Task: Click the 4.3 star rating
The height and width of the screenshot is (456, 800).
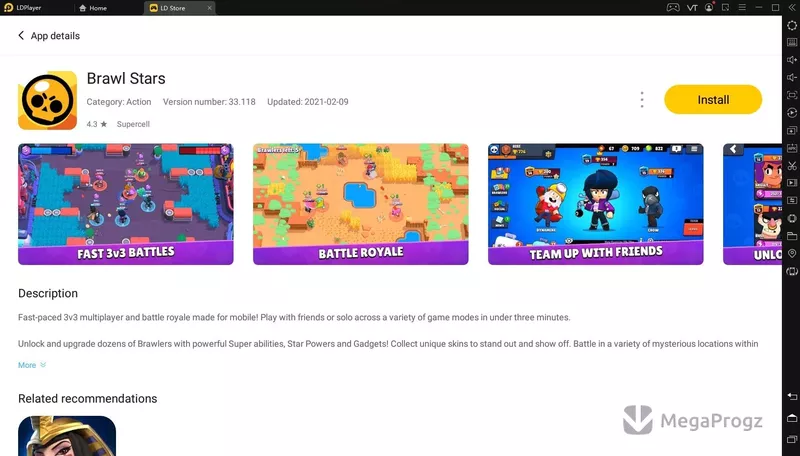Action: tap(96, 124)
